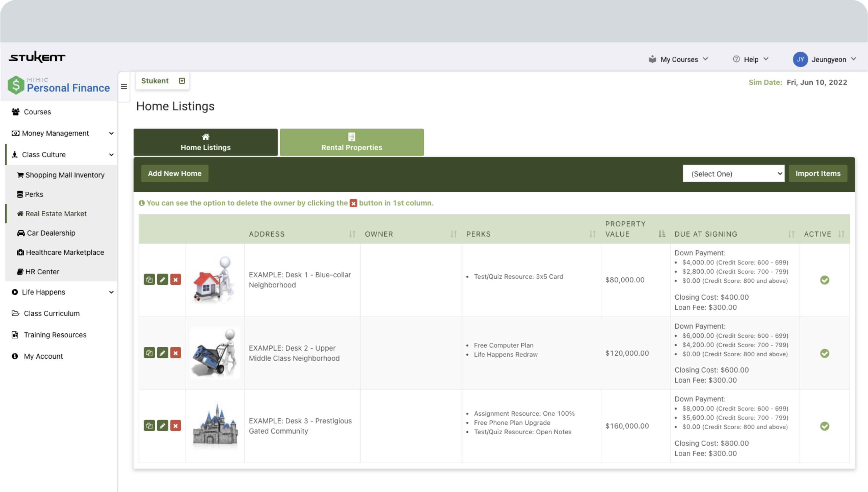
Task: Open the Stukent course selector dropdown
Action: coord(182,81)
